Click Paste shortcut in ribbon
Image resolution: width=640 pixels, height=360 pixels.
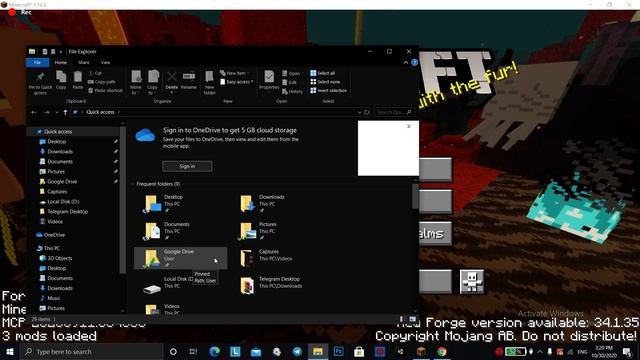(x=105, y=90)
